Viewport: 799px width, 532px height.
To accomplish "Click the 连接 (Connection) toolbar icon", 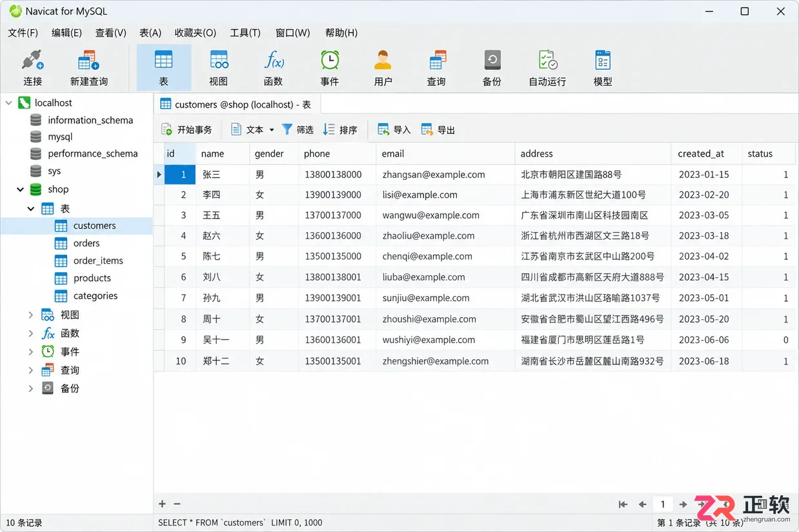I will [x=32, y=67].
